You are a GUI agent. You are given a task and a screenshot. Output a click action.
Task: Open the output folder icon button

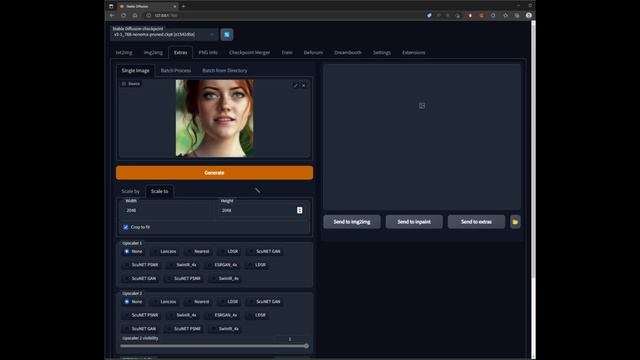coord(515,222)
